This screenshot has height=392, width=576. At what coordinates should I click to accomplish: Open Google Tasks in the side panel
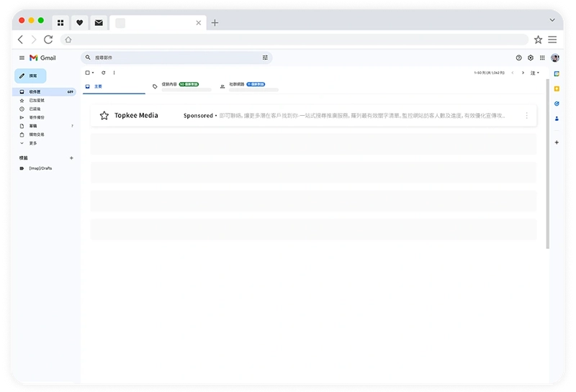coord(557,103)
